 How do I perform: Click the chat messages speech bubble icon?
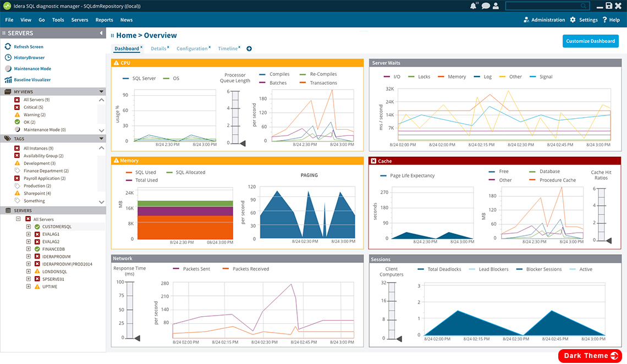(x=485, y=6)
